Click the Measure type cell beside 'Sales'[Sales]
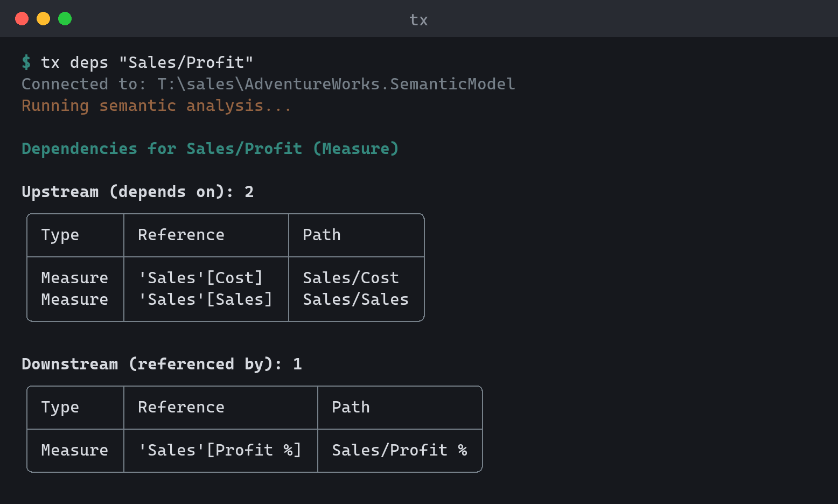Screen dimensions: 838x504 [74, 299]
